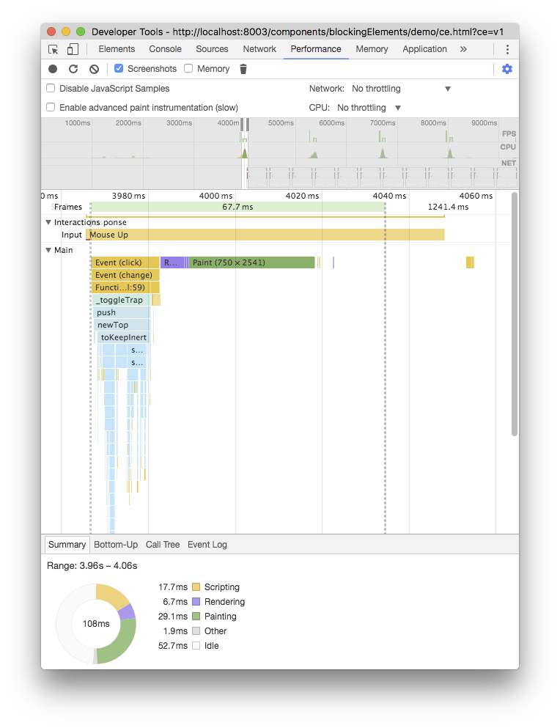Click the window title bar URL text
The width and height of the screenshot is (560, 728).
tap(338, 32)
